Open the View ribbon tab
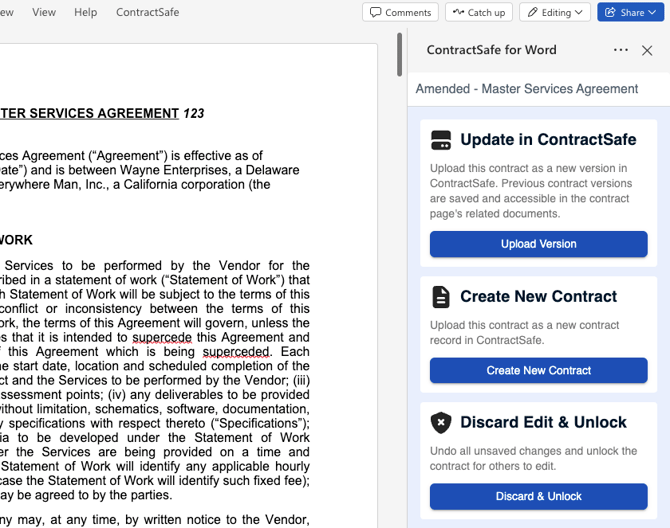Image resolution: width=670 pixels, height=528 pixels. coord(44,12)
